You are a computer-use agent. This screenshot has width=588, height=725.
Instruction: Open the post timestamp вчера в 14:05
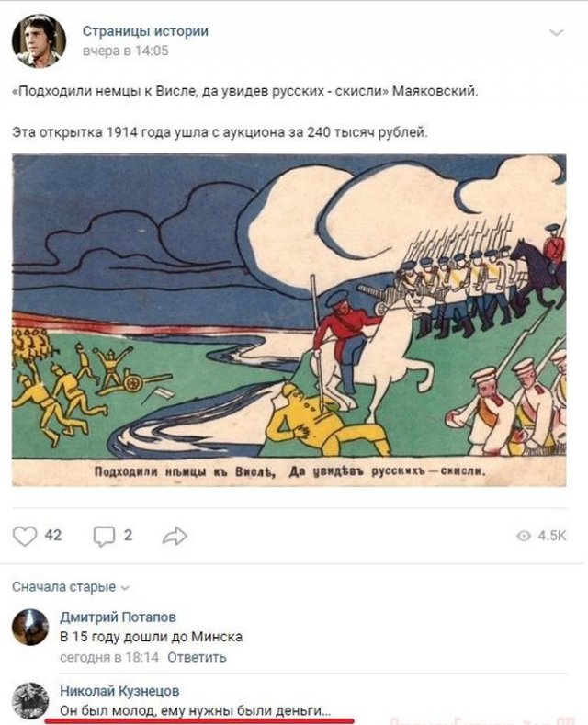125,51
